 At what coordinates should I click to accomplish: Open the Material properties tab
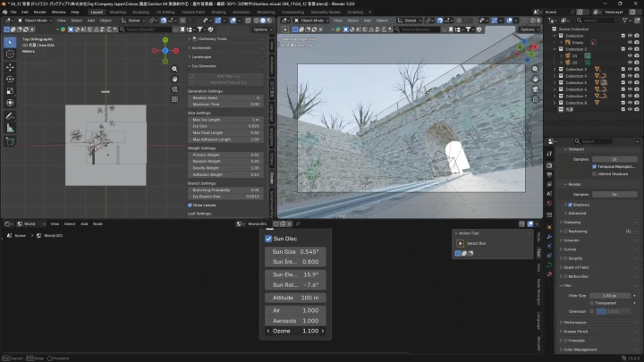[x=549, y=274]
